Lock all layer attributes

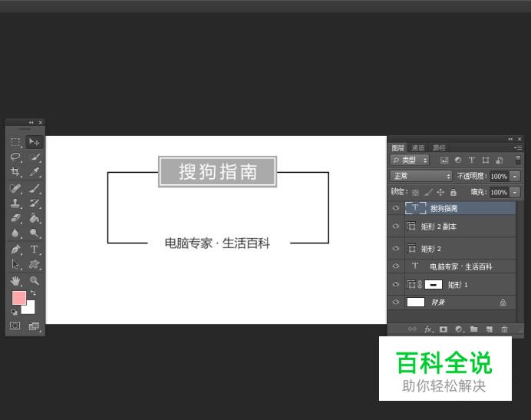(453, 193)
